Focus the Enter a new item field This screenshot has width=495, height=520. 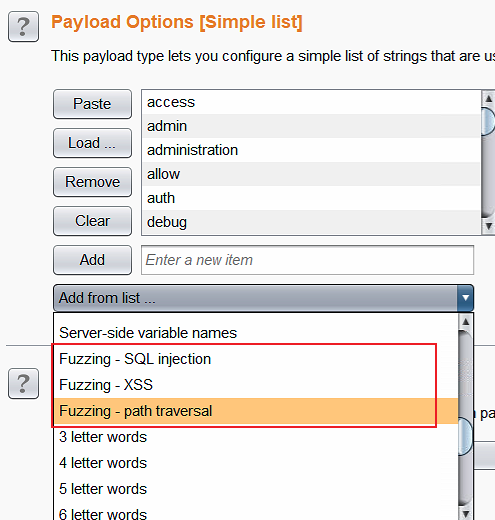coord(307,260)
